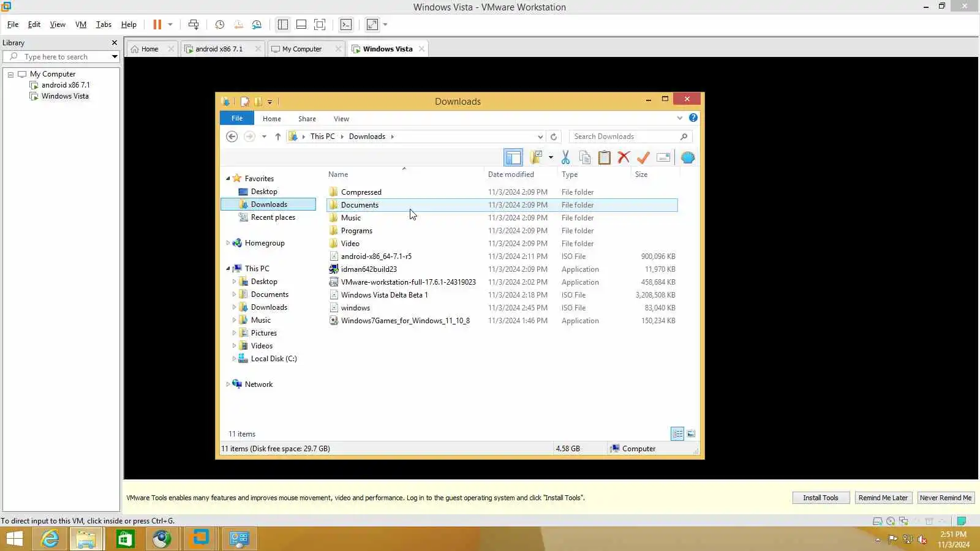Select Windows Vista in the Library tree
The height and width of the screenshot is (551, 980).
pos(64,96)
